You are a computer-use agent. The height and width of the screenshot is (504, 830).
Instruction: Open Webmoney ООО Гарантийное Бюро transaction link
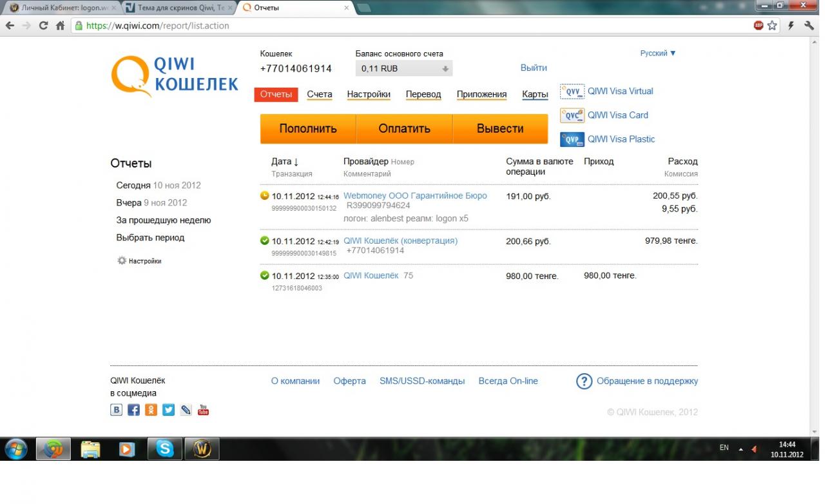[x=415, y=196]
